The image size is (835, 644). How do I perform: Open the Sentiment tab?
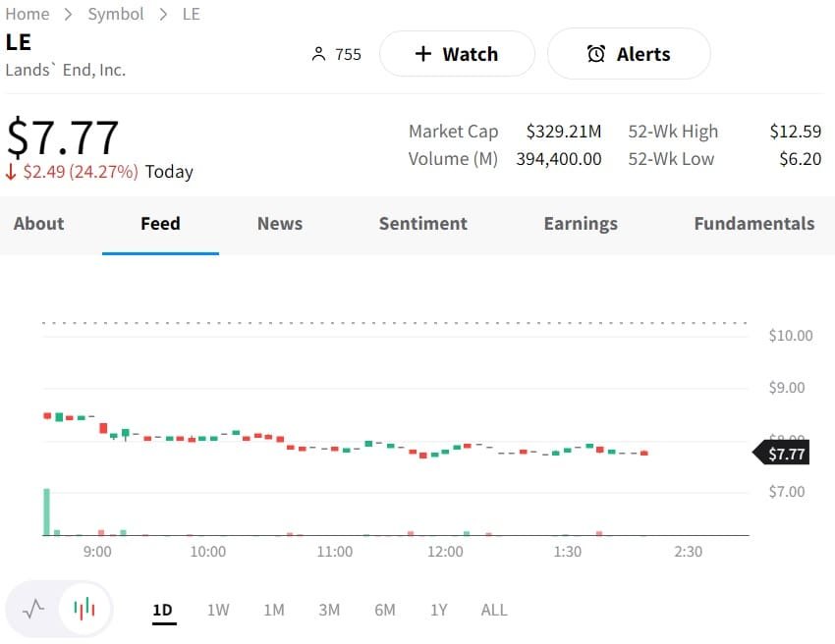pos(423,224)
